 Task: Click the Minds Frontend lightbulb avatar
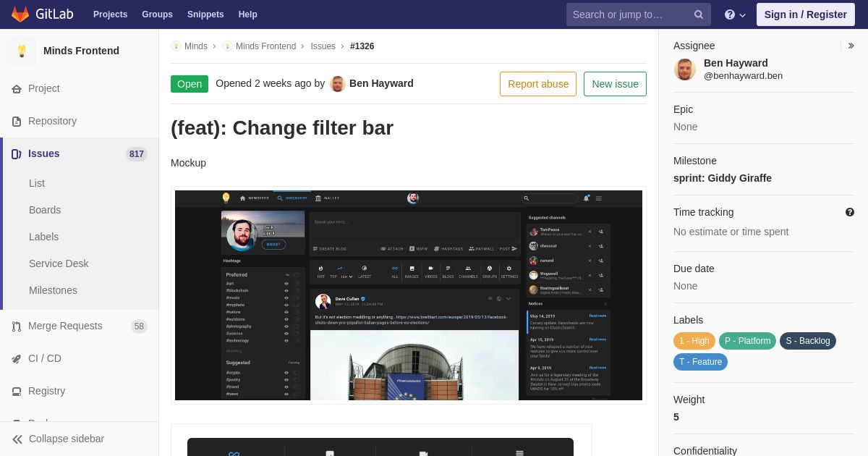[x=22, y=51]
